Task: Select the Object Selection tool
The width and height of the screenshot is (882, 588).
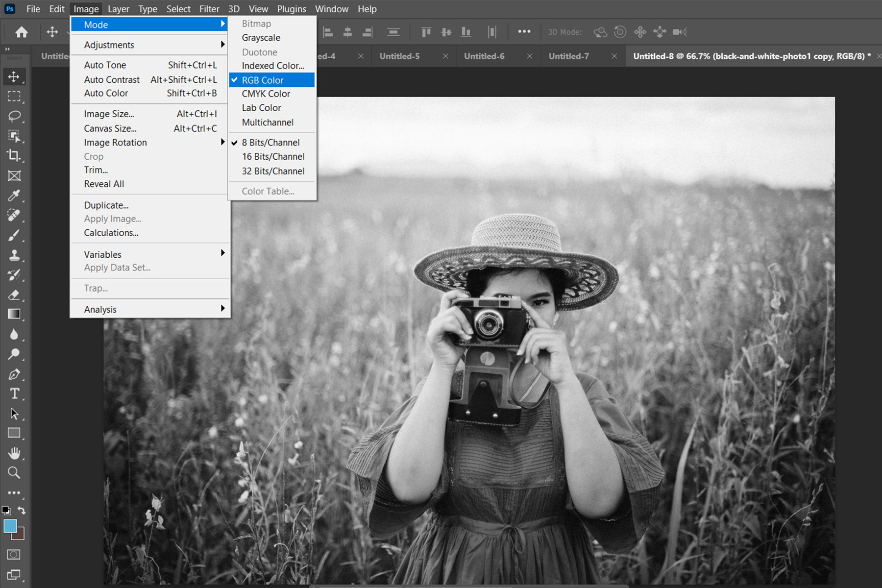Action: tap(14, 136)
